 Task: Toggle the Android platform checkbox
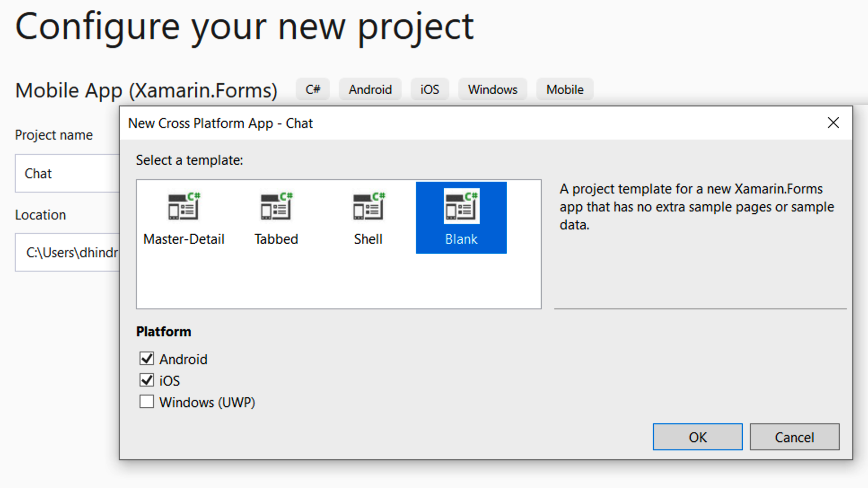147,359
